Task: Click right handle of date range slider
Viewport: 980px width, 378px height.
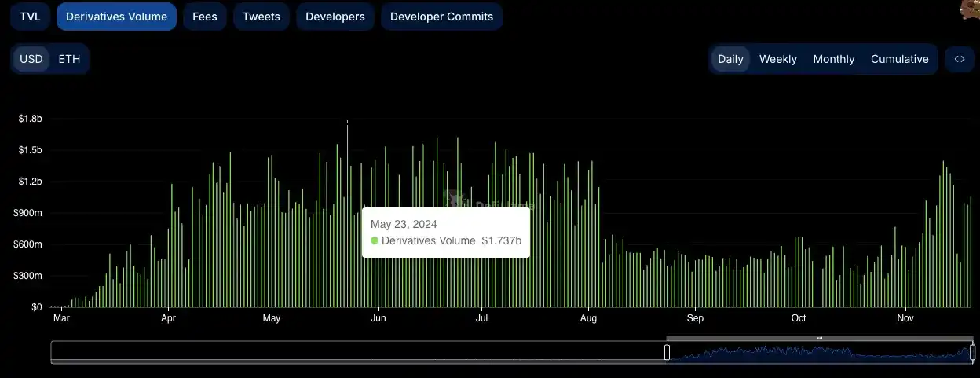Action: tap(972, 352)
